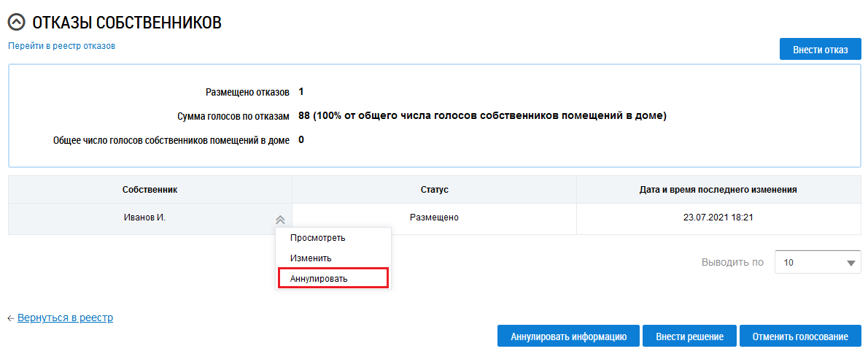Select the 'Иванов И.' owner cell
This screenshot has height=354, width=868.
tap(145, 218)
